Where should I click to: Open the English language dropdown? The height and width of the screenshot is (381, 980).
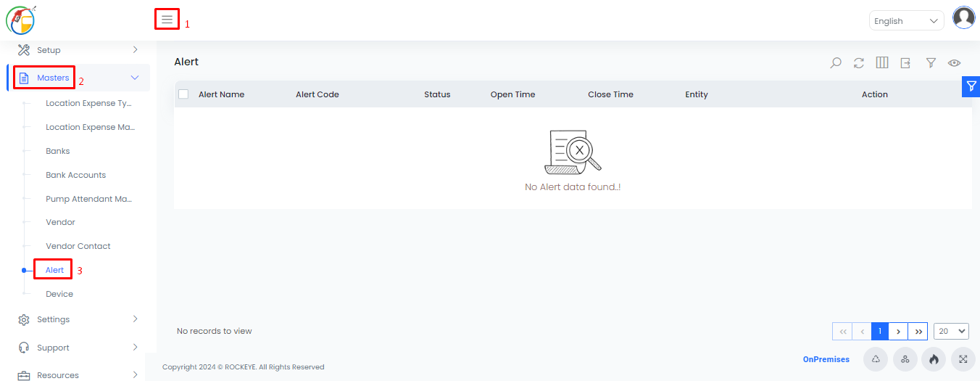pos(906,21)
